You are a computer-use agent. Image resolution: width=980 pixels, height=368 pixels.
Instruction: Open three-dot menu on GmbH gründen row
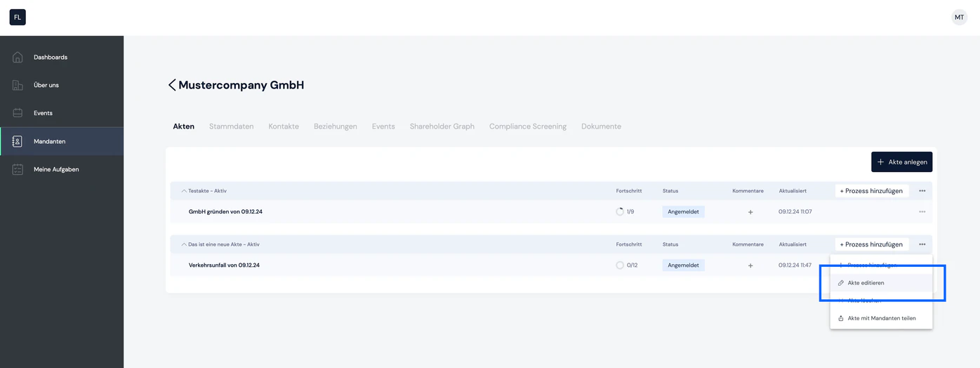pyautogui.click(x=922, y=211)
